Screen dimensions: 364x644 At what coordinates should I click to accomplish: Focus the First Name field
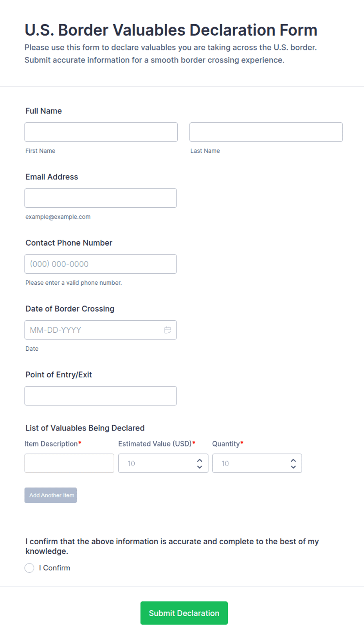tap(101, 132)
